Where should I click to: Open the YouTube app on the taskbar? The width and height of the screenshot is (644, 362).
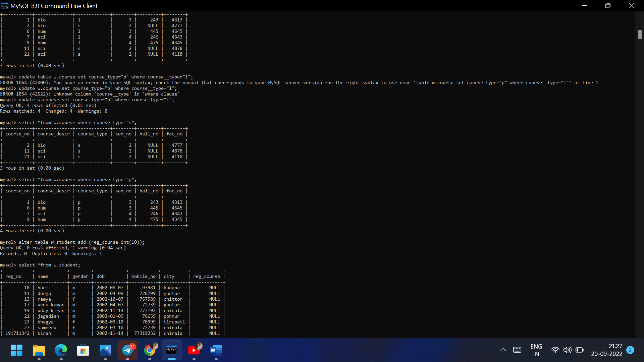(x=194, y=350)
